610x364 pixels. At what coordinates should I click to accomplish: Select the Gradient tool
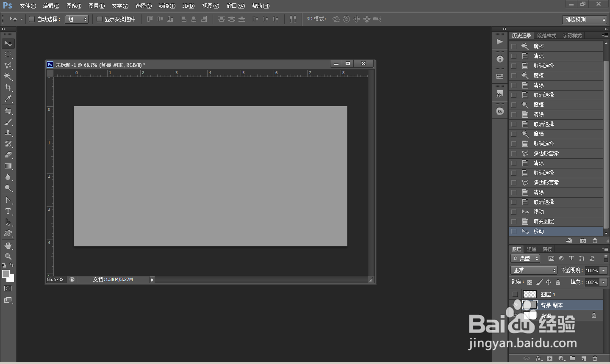coord(8,166)
